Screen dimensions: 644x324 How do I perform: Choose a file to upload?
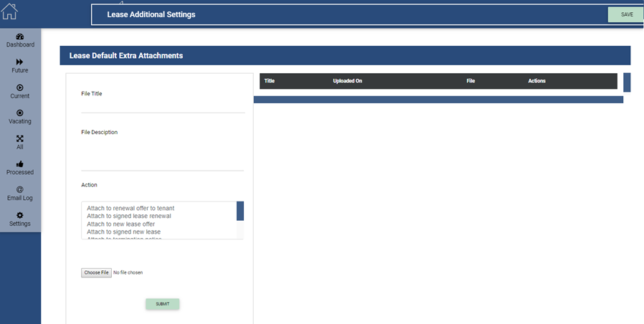click(x=96, y=272)
